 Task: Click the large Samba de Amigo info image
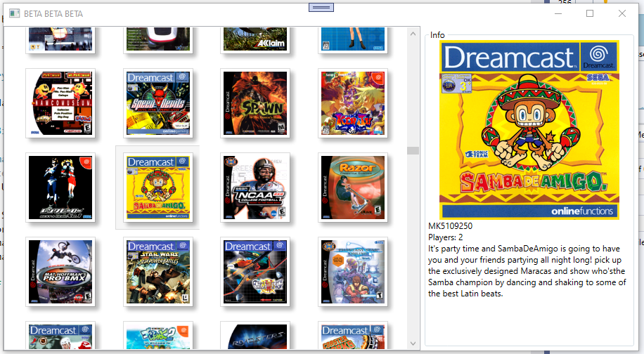(529, 130)
